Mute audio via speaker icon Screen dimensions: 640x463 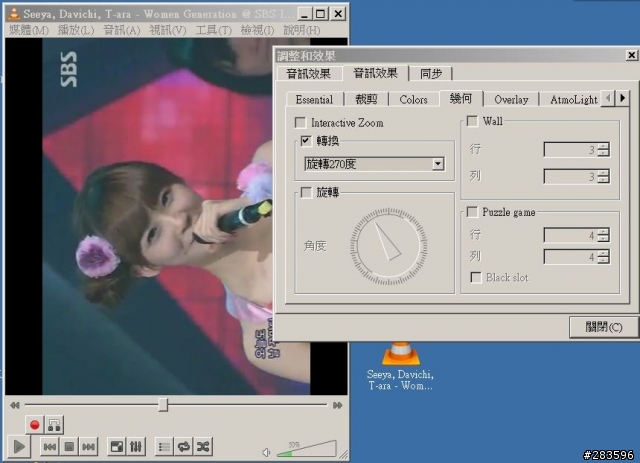pos(266,452)
